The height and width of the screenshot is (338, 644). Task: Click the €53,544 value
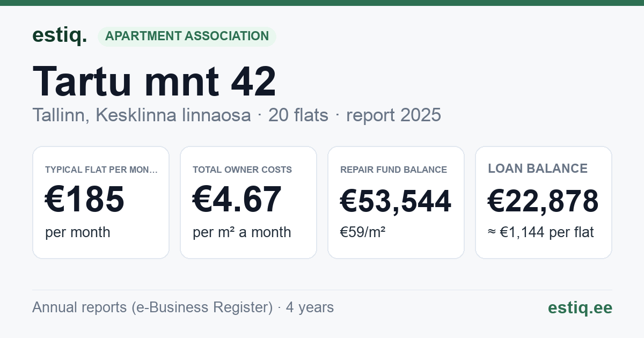[396, 201]
